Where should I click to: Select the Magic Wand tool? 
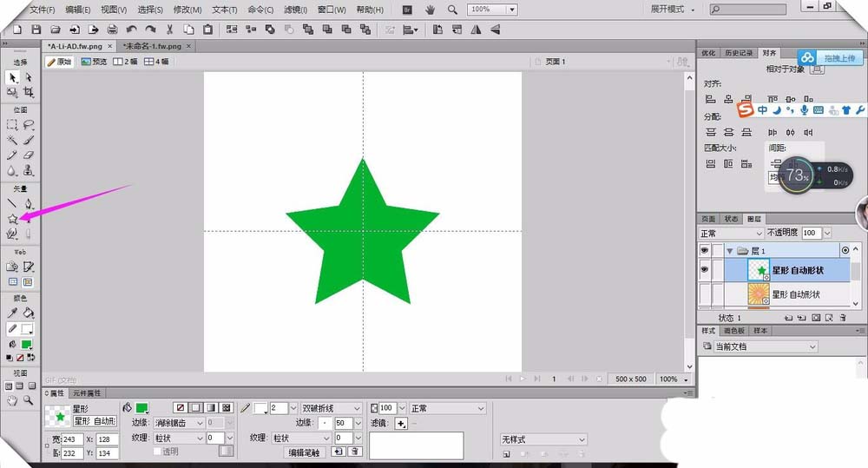pos(12,140)
